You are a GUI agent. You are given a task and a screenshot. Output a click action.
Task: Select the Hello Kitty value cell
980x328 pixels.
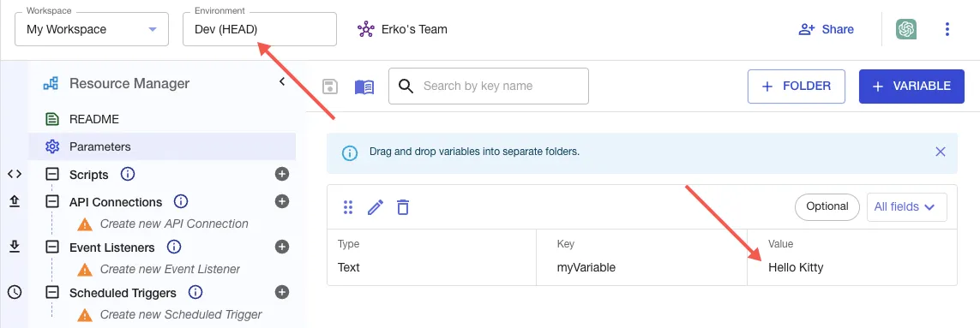coord(852,258)
